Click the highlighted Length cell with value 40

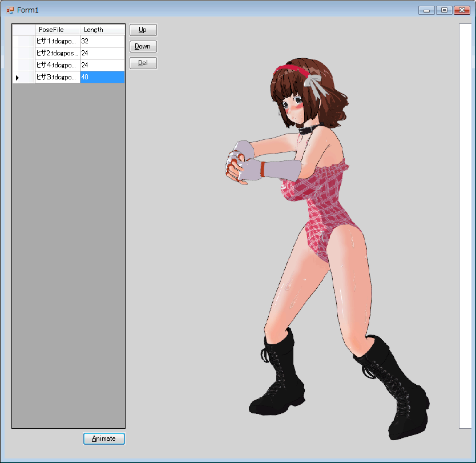coord(102,77)
